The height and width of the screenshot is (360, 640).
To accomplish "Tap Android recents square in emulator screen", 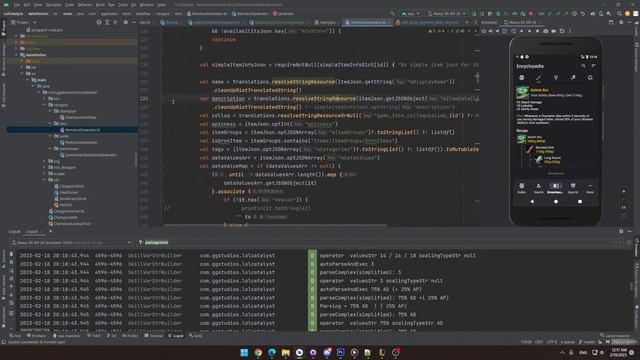I will 580,201.
